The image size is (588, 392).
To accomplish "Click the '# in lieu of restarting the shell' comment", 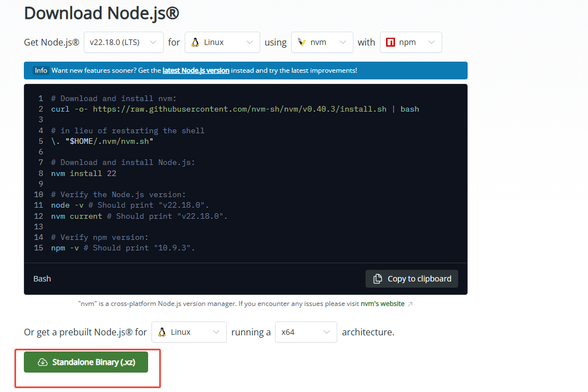I will coord(128,130).
